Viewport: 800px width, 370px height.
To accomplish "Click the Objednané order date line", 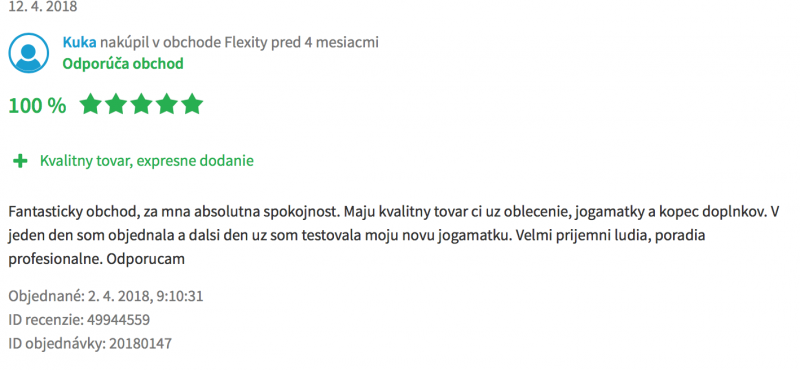I will 106,296.
